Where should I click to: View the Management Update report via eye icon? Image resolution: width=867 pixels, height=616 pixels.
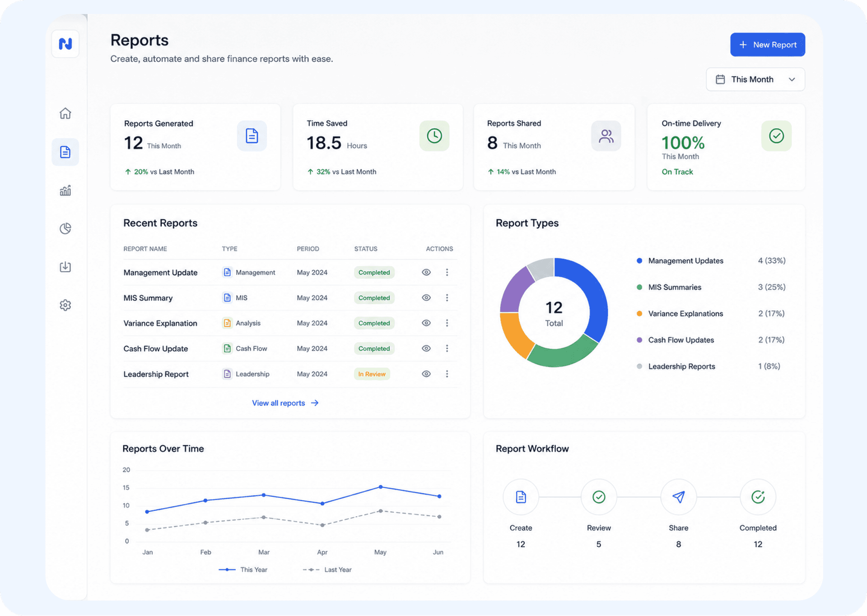pyautogui.click(x=426, y=273)
